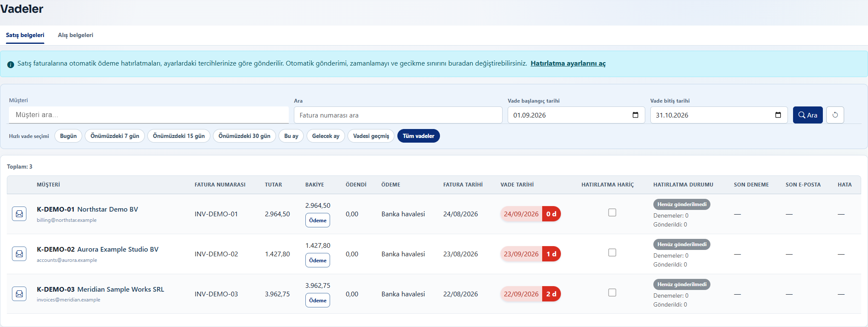Open Hatırlatma ayarlarını aç link
Viewport: 868px width, 327px height.
pyautogui.click(x=568, y=63)
